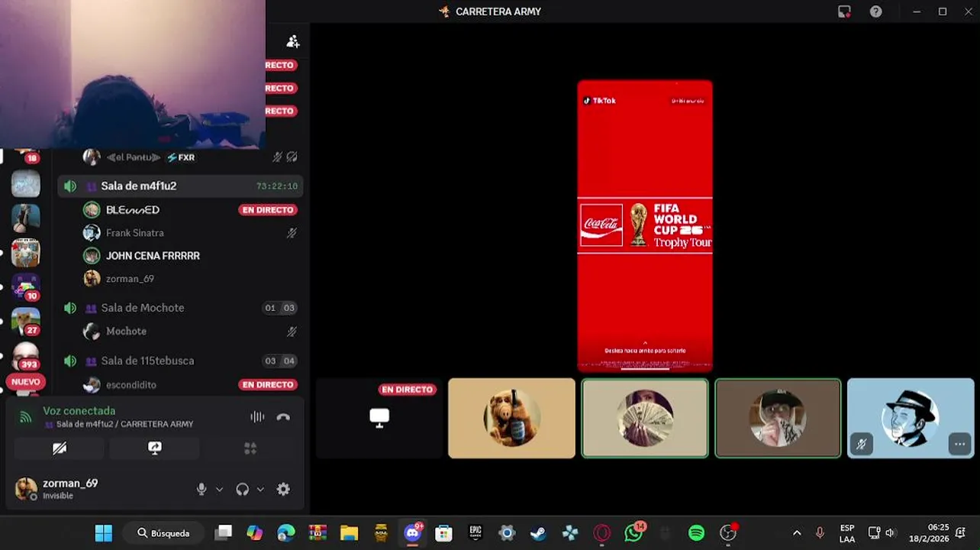Open Microsoft Store from taskbar

(x=443, y=533)
